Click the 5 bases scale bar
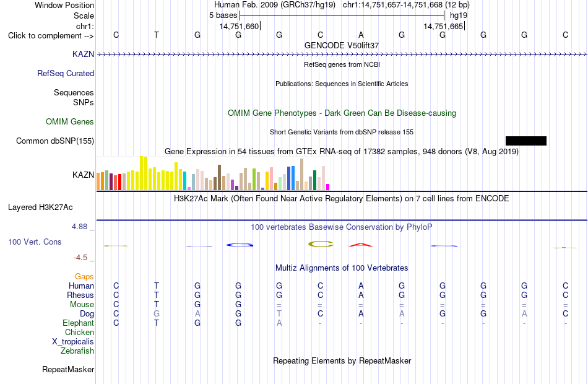Viewport: 588px width, 384px height. [342, 15]
